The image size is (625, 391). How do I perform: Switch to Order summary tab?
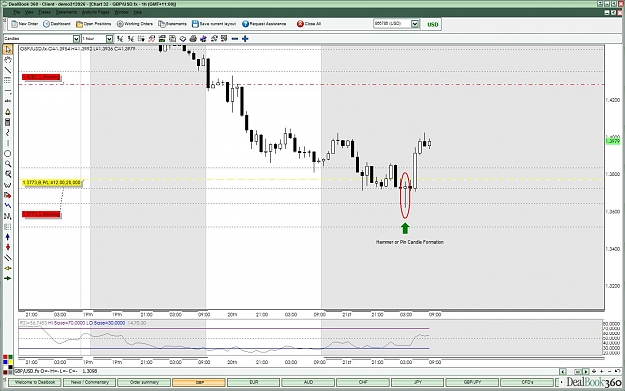[144, 382]
